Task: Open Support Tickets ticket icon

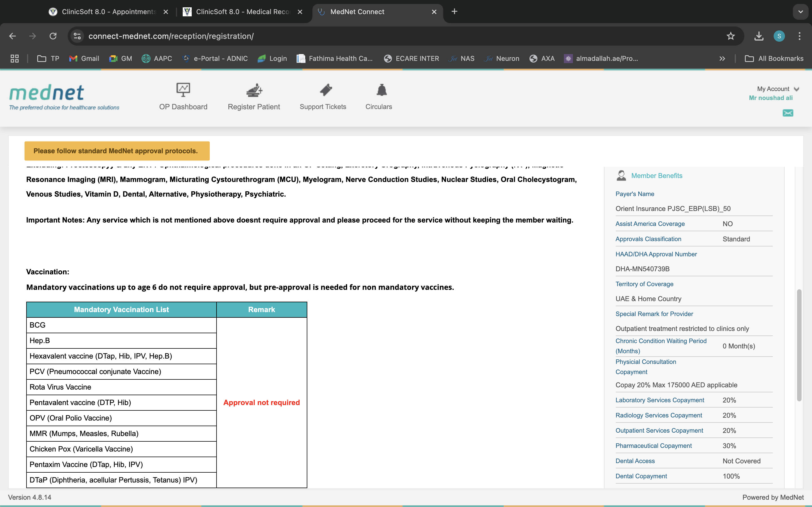Action: pyautogui.click(x=325, y=90)
